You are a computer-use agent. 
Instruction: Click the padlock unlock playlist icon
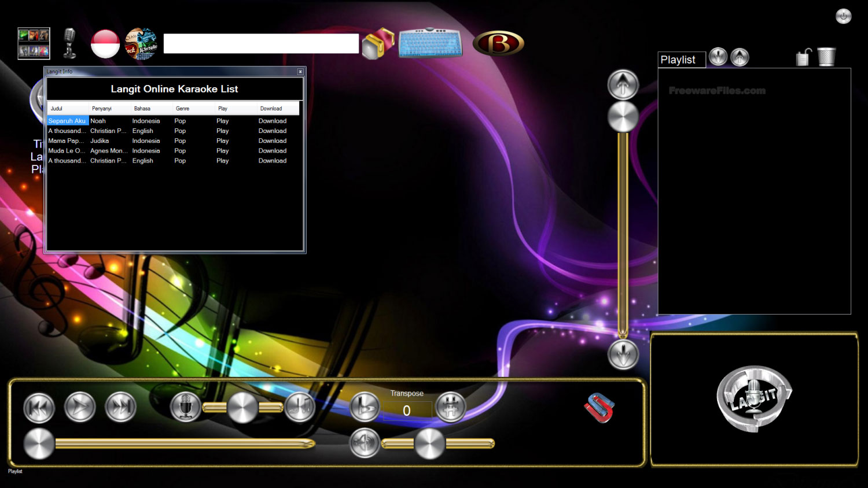coord(804,57)
